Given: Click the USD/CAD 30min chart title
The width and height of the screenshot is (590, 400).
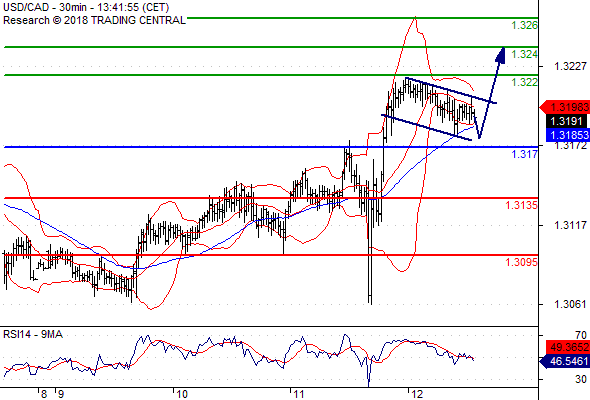Looking at the screenshot, I should (x=86, y=7).
